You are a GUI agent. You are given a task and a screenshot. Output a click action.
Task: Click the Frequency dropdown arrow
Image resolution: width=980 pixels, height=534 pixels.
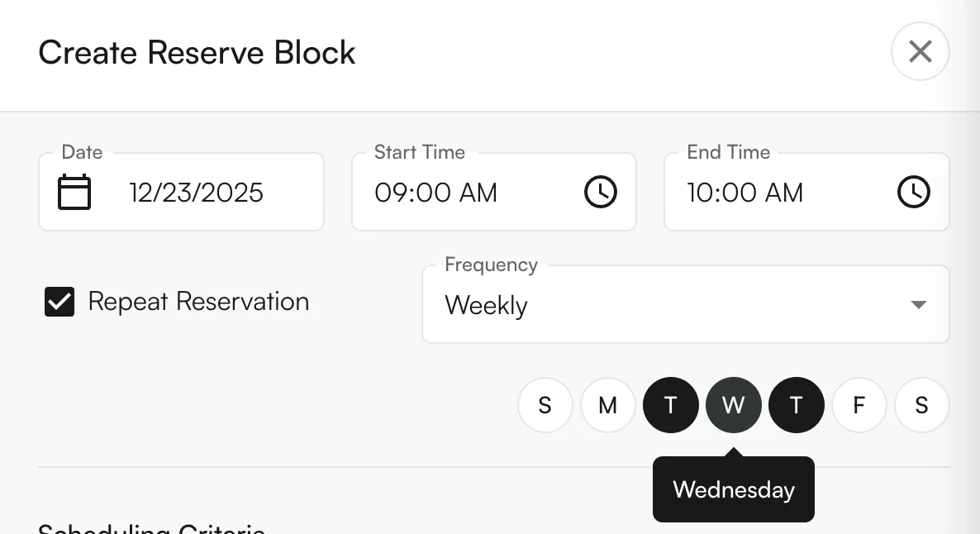click(917, 303)
